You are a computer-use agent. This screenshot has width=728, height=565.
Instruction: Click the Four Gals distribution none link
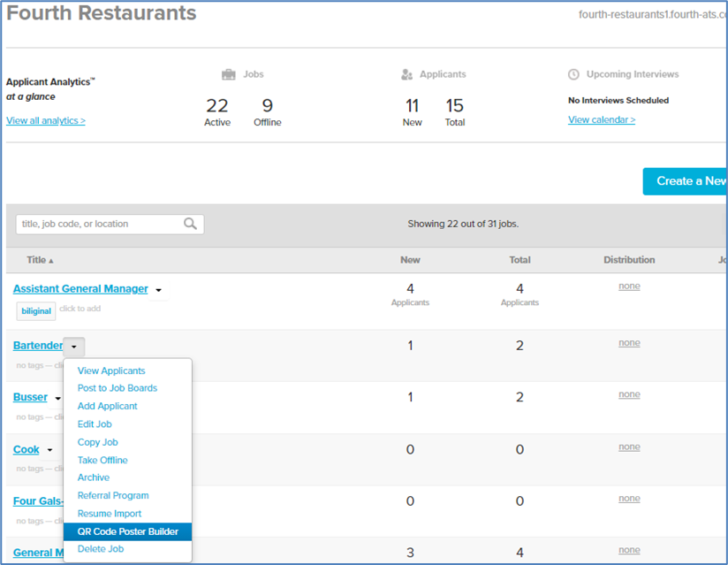point(629,499)
